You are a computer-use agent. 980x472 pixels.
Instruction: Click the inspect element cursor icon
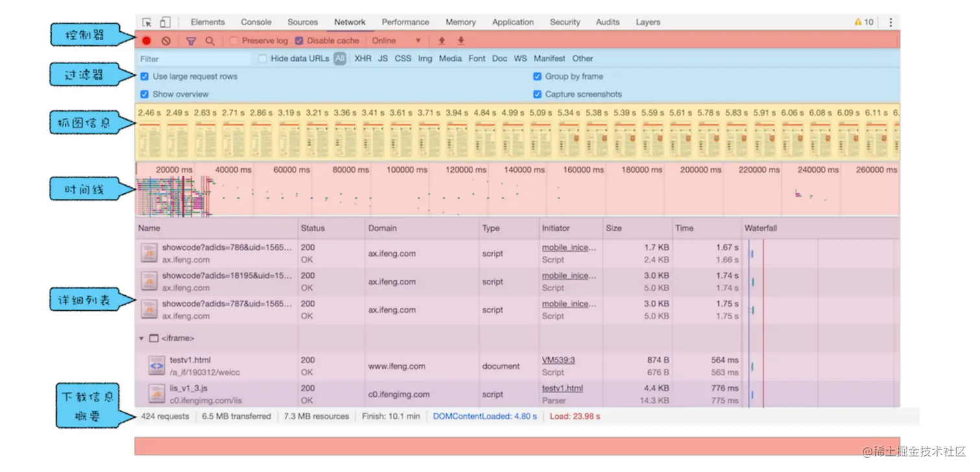coord(147,22)
